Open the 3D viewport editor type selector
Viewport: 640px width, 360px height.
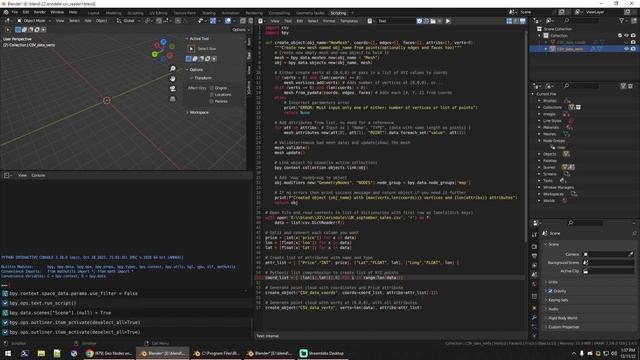[x=8, y=20]
